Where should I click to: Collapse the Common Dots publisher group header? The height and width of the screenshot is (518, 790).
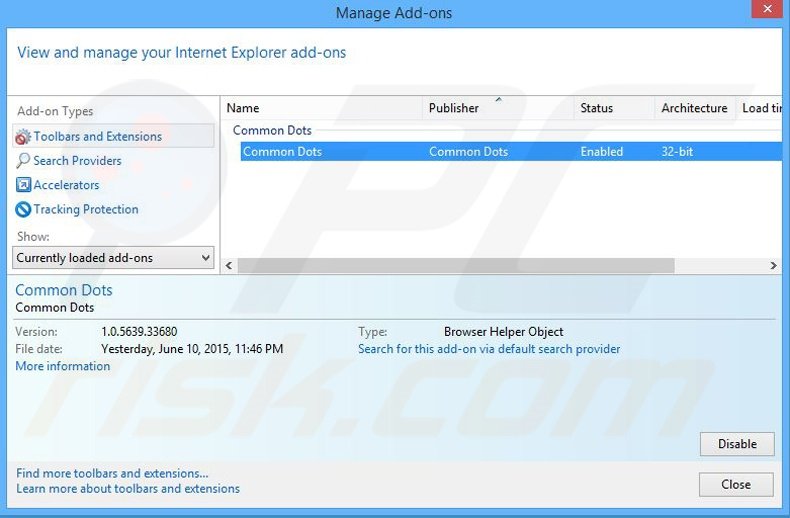coord(272,130)
